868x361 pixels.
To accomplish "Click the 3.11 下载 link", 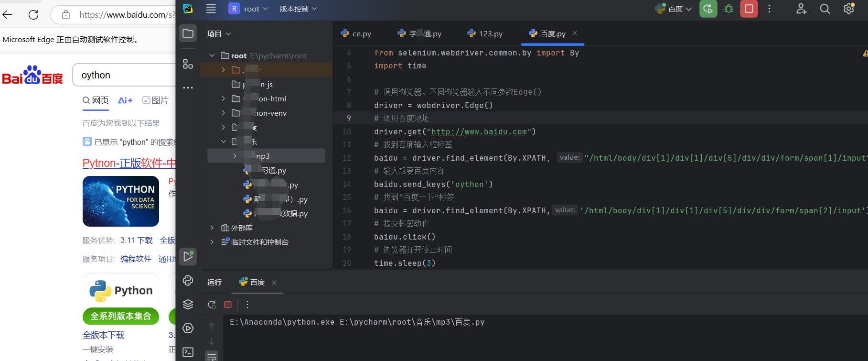I will 137,240.
